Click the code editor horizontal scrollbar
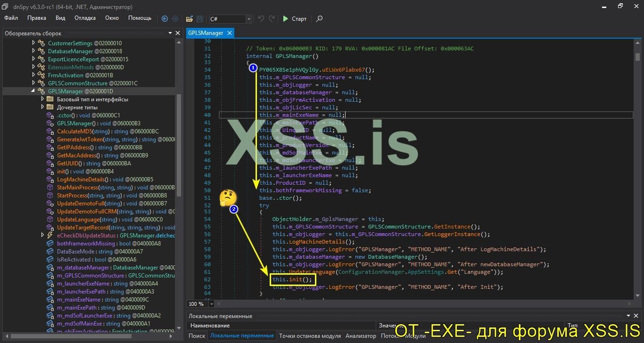This screenshot has height=343, width=644. (423, 304)
